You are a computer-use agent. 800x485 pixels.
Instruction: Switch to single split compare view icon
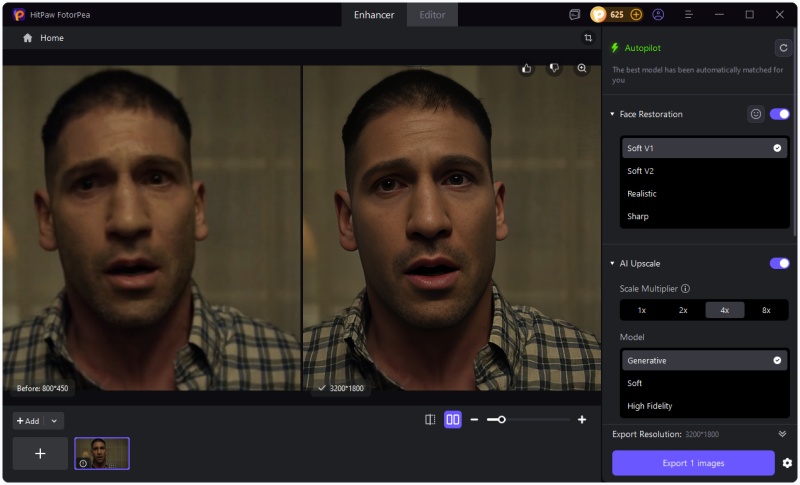(x=430, y=420)
